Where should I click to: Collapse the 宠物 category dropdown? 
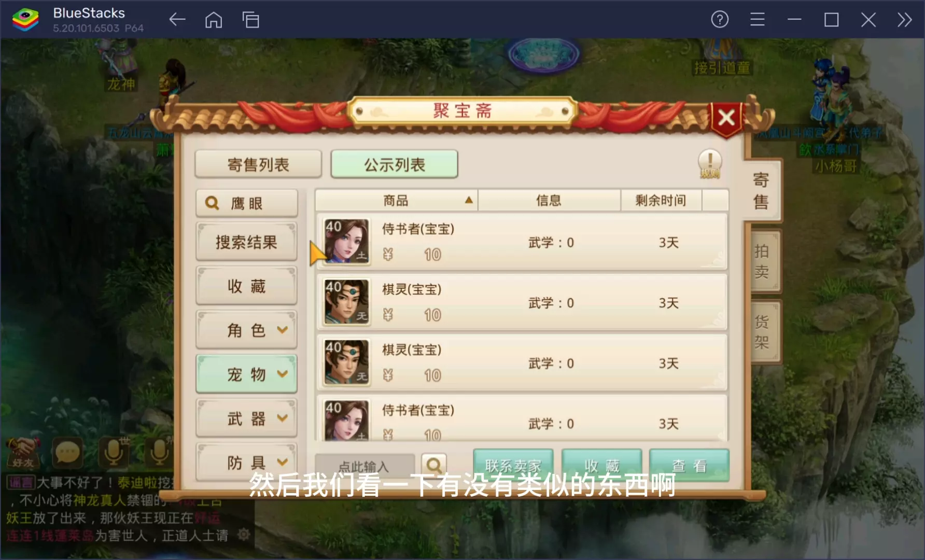pyautogui.click(x=246, y=374)
